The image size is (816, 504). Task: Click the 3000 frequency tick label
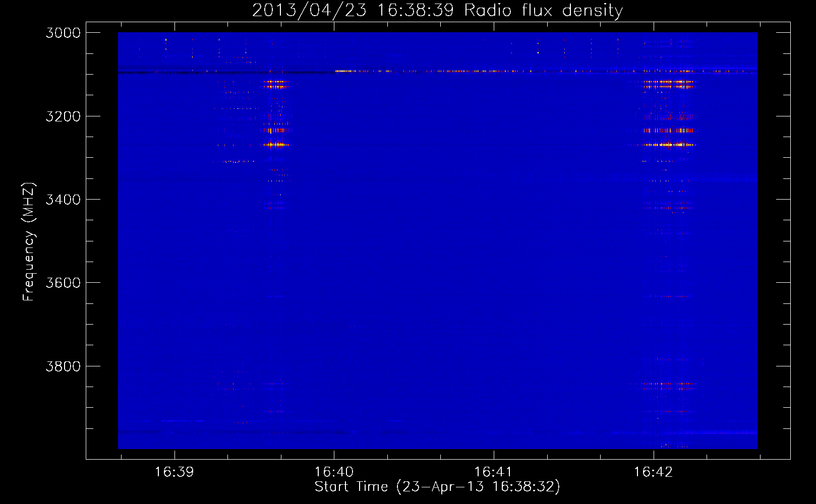point(63,33)
